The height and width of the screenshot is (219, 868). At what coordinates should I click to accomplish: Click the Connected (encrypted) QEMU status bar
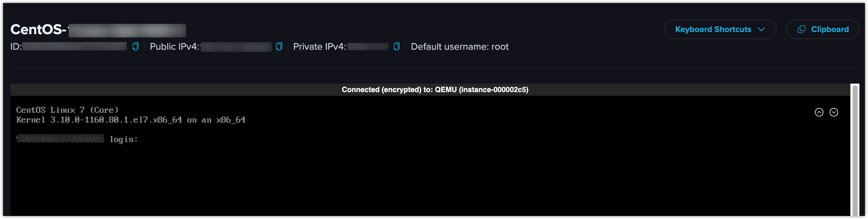(430, 90)
